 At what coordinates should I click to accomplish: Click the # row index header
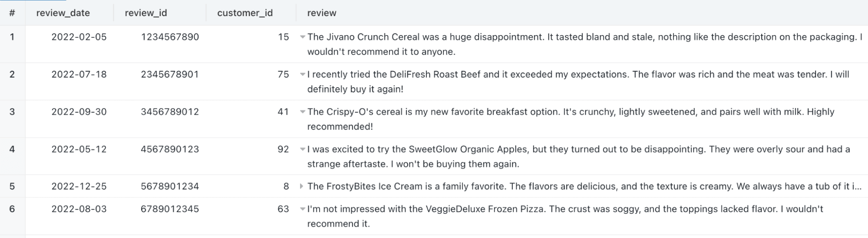click(12, 13)
